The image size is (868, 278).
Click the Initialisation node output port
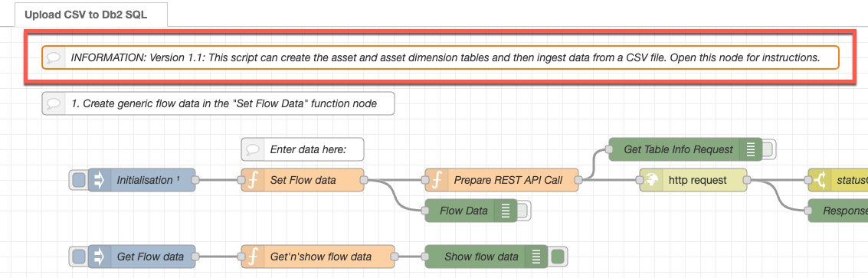pyautogui.click(x=195, y=180)
